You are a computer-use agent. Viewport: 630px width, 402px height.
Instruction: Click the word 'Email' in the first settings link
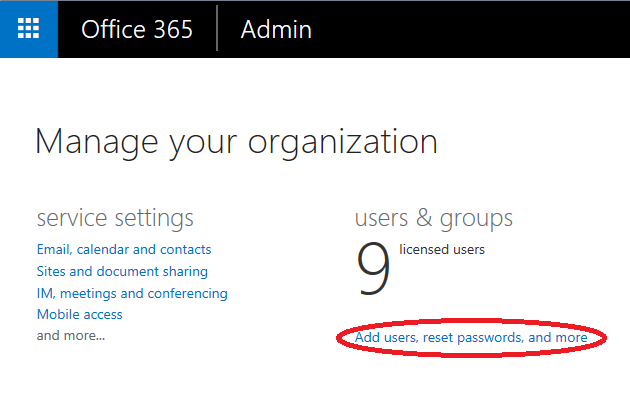point(54,249)
